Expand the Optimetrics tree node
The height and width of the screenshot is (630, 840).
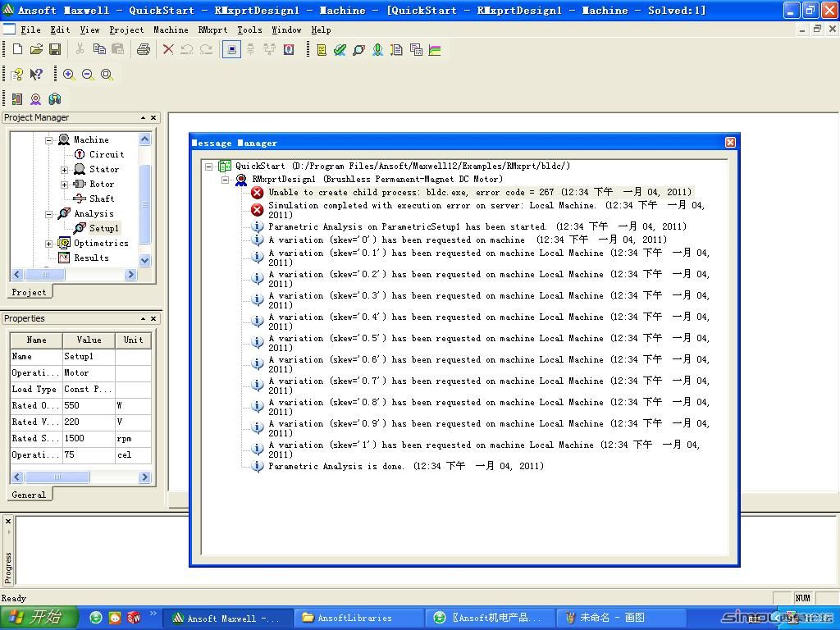coord(49,244)
